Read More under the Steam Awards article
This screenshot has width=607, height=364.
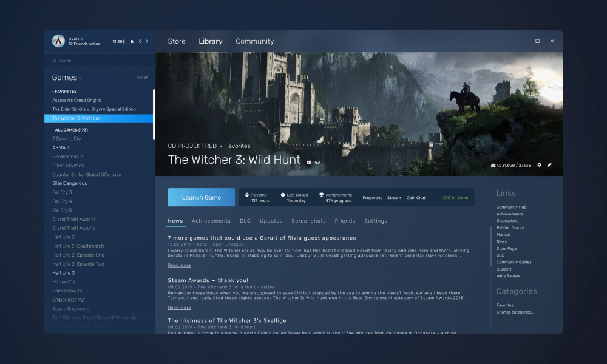pos(179,308)
